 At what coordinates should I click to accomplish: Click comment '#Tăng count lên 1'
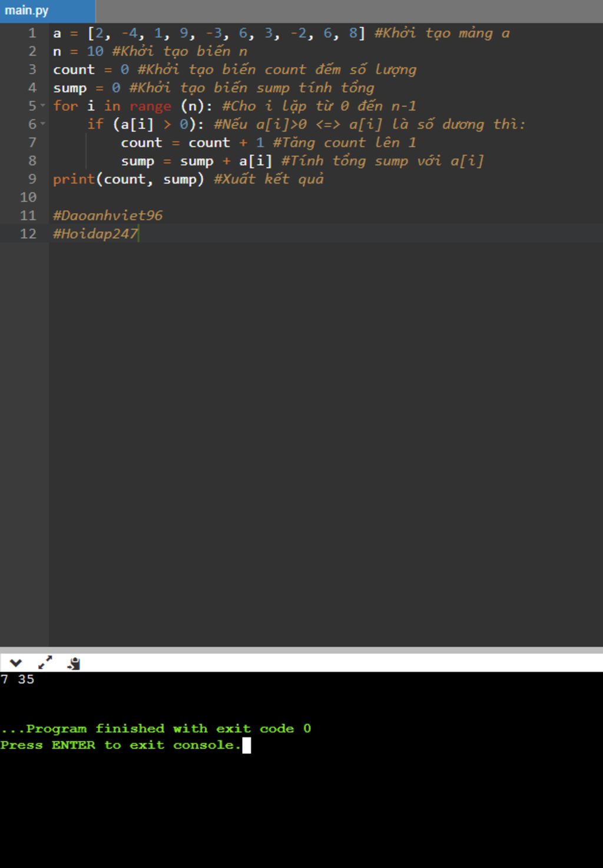(344, 143)
